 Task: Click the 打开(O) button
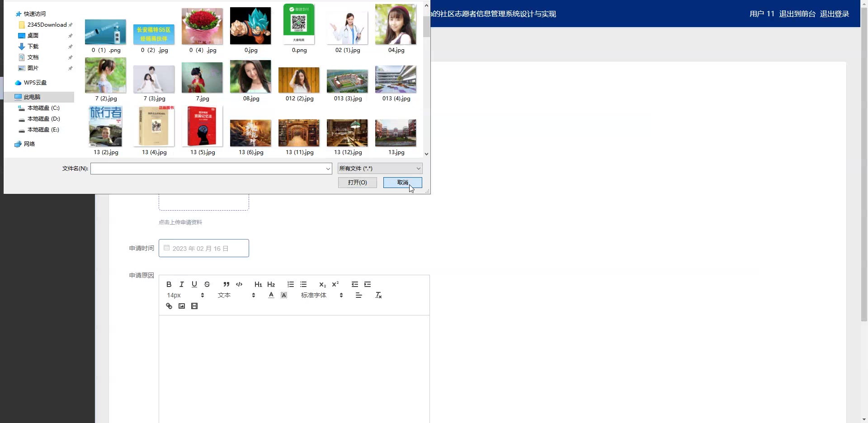click(357, 182)
